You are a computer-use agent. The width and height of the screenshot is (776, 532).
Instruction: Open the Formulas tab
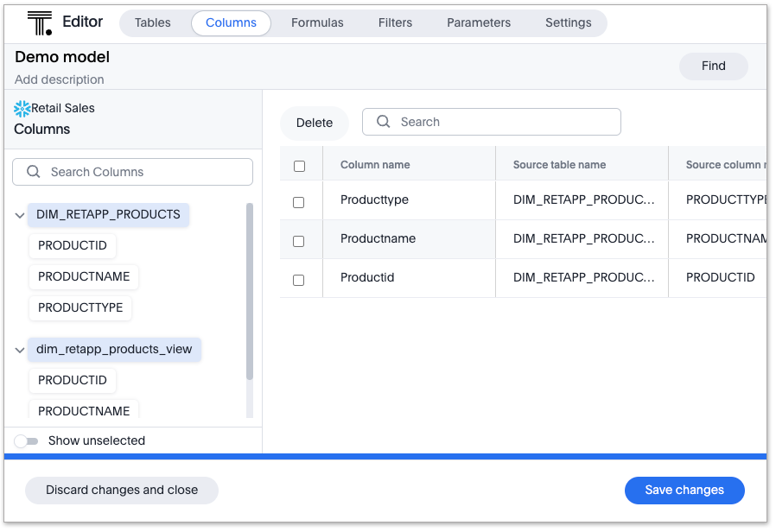pyautogui.click(x=317, y=23)
